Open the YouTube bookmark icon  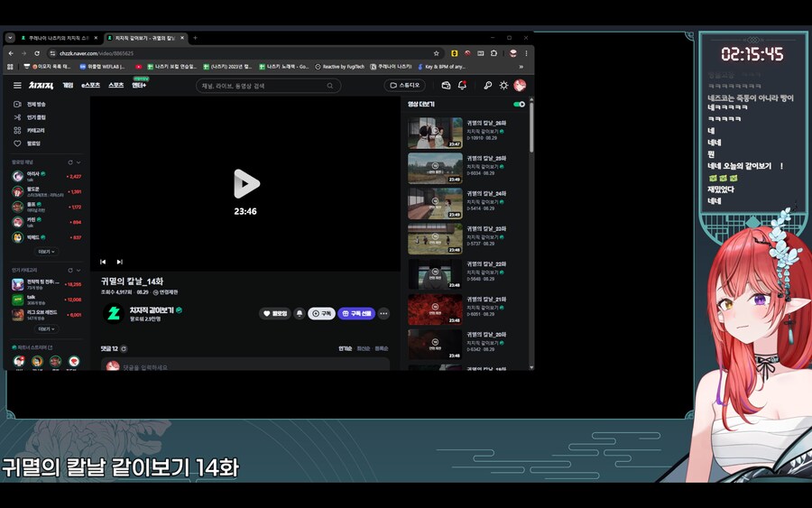pyautogui.click(x=138, y=67)
